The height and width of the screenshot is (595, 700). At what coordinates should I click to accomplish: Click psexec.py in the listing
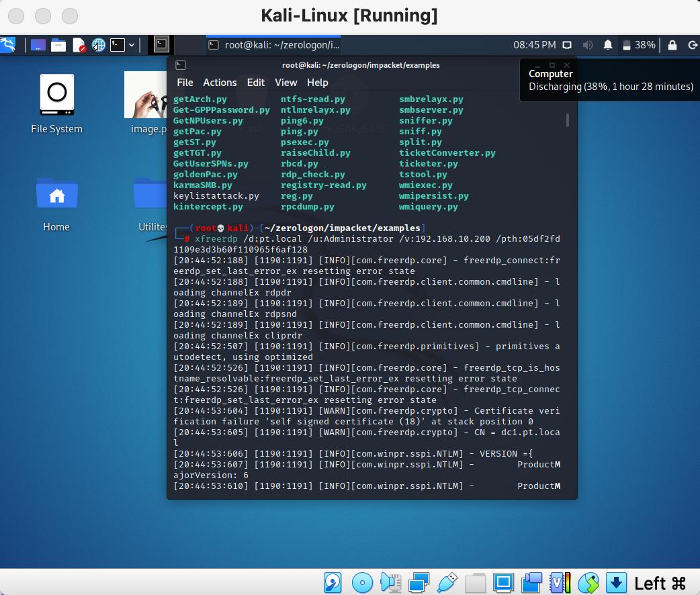tap(305, 142)
